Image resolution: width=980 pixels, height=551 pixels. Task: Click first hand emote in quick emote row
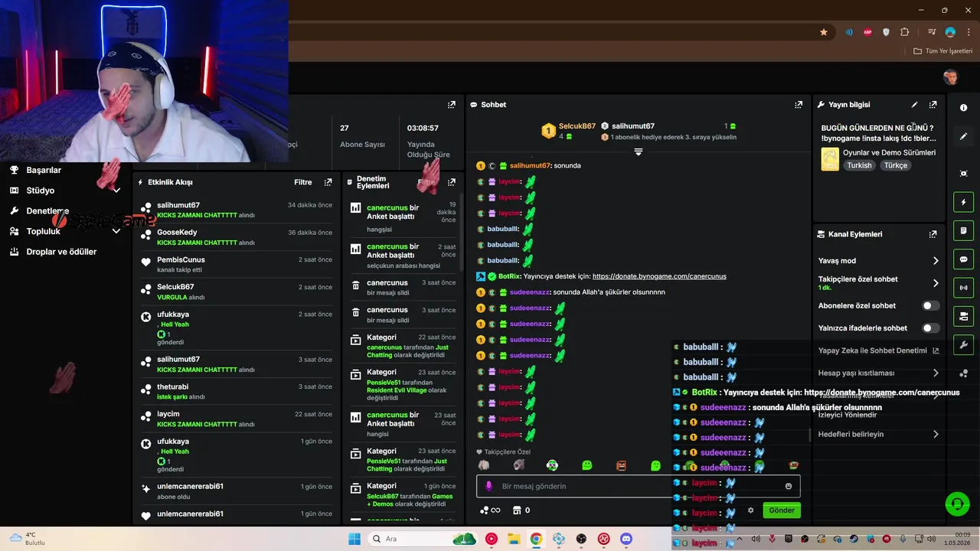[484, 465]
